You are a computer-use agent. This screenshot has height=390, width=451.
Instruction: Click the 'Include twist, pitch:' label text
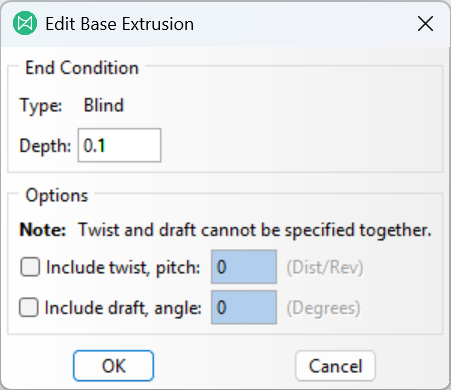pos(123,267)
